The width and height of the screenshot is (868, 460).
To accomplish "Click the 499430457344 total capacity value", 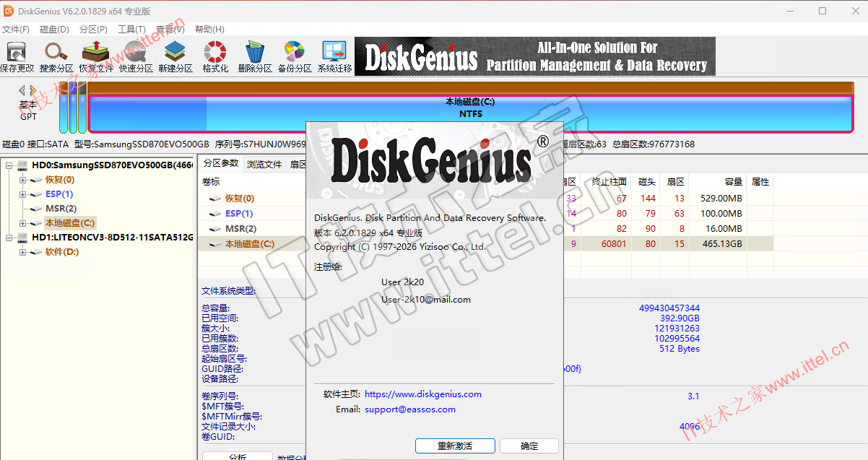I will tap(669, 308).
